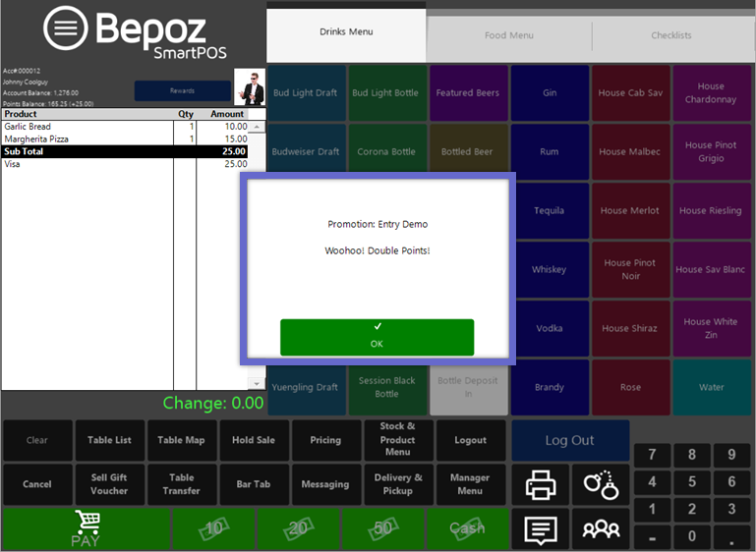Select the Garlic Bread order line

click(87, 127)
